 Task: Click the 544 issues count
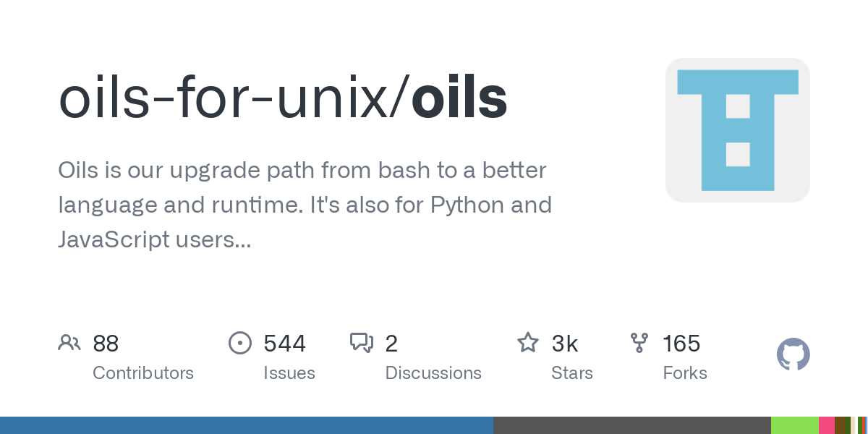(x=285, y=343)
